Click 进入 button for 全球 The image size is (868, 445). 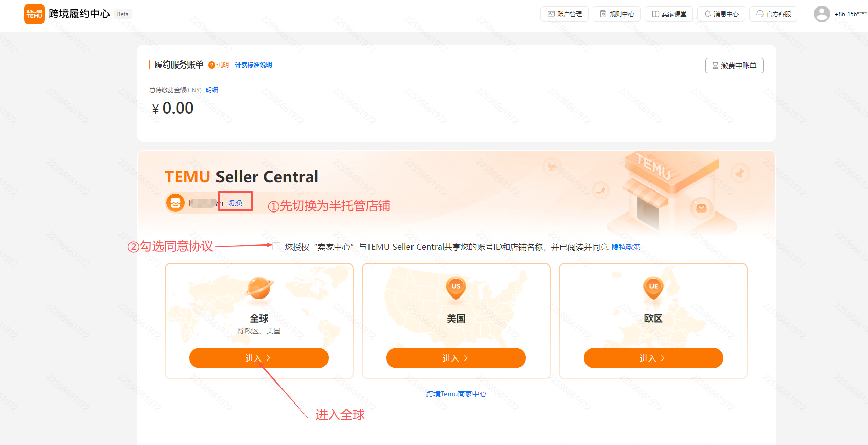[259, 358]
